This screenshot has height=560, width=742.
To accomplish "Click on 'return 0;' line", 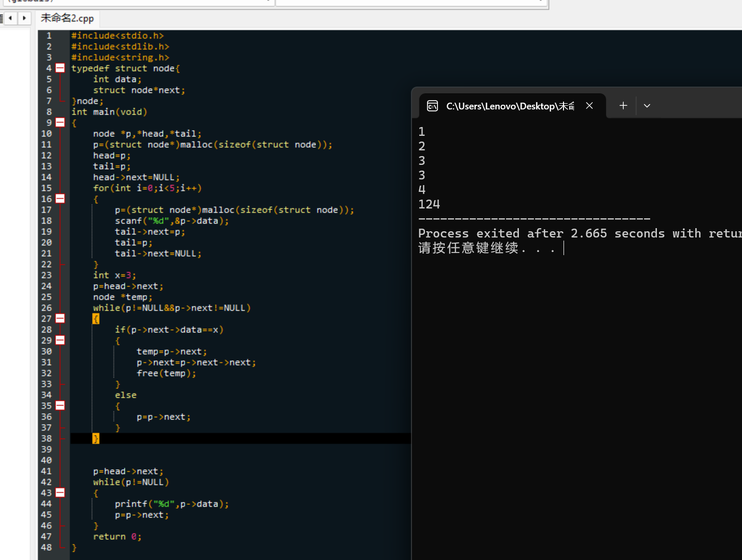I will pyautogui.click(x=117, y=537).
